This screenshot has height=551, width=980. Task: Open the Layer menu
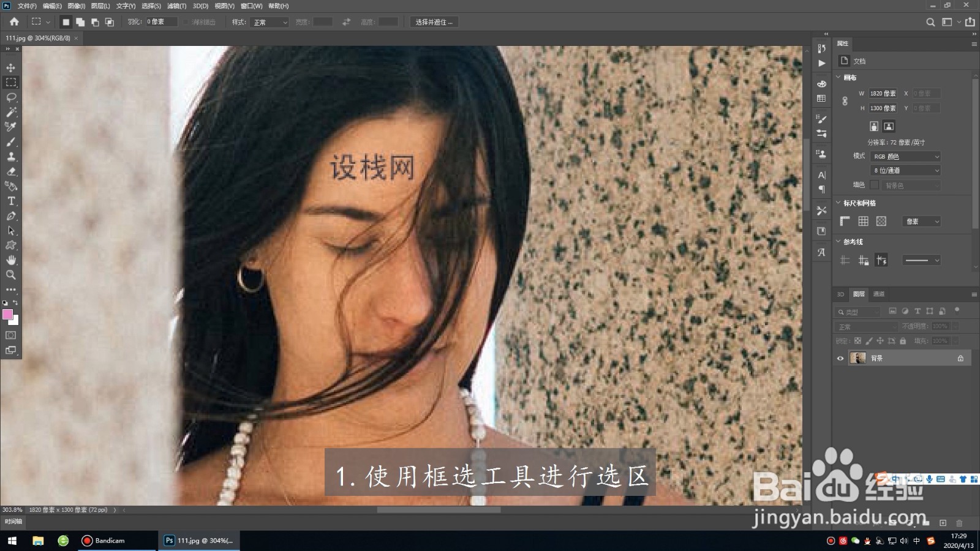coord(100,6)
